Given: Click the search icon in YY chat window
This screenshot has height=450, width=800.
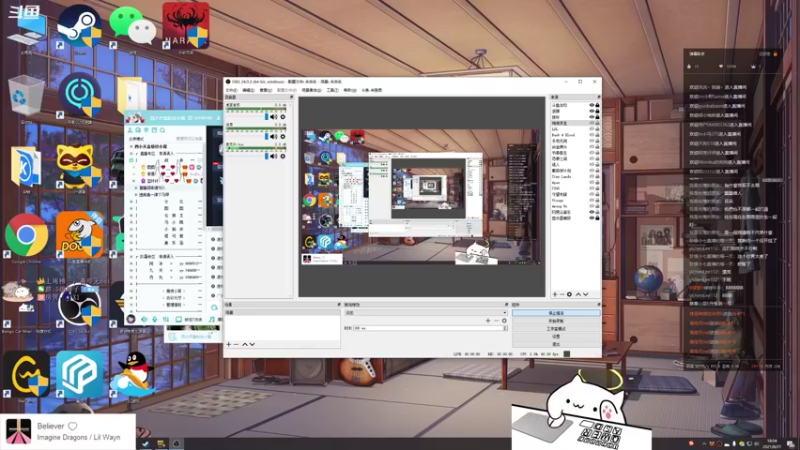Looking at the screenshot, I should [x=163, y=131].
